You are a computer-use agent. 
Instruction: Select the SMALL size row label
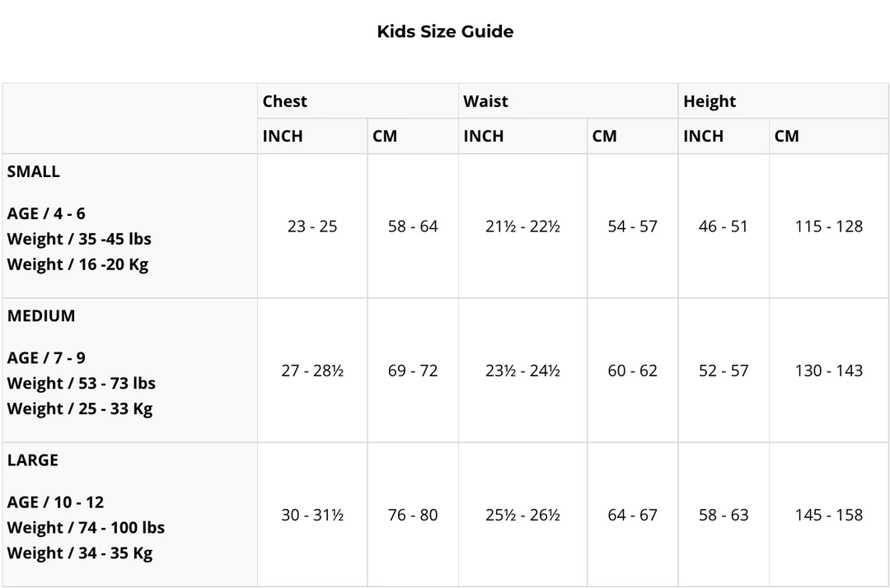click(34, 171)
